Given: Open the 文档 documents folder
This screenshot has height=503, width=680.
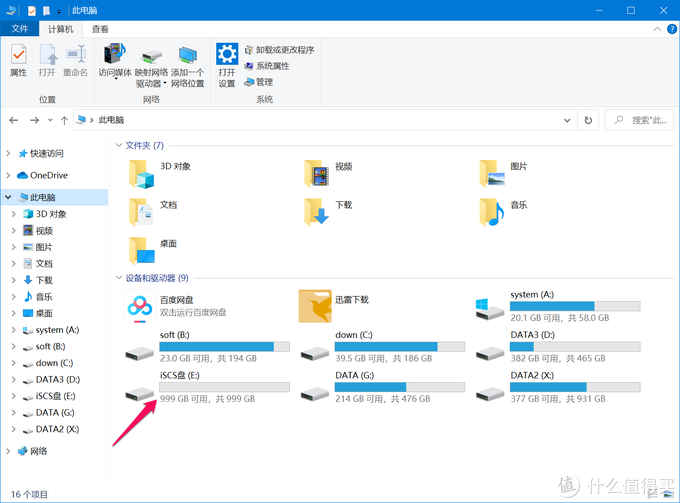Looking at the screenshot, I should click(x=141, y=212).
